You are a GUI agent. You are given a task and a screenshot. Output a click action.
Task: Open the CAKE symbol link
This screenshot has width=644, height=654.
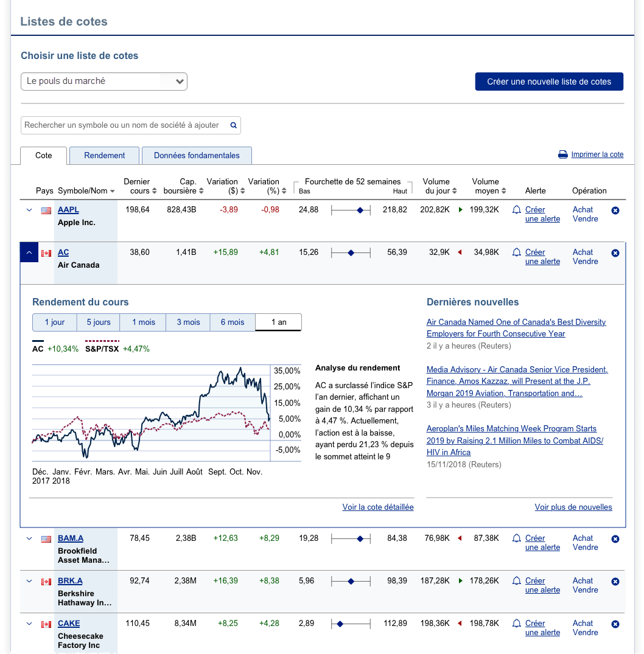[69, 624]
